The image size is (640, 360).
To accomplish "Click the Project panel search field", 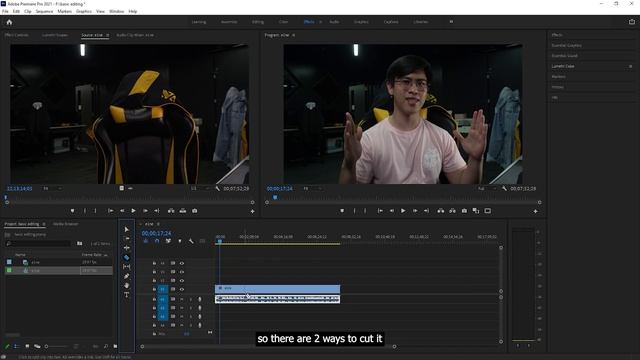I will (x=39, y=243).
